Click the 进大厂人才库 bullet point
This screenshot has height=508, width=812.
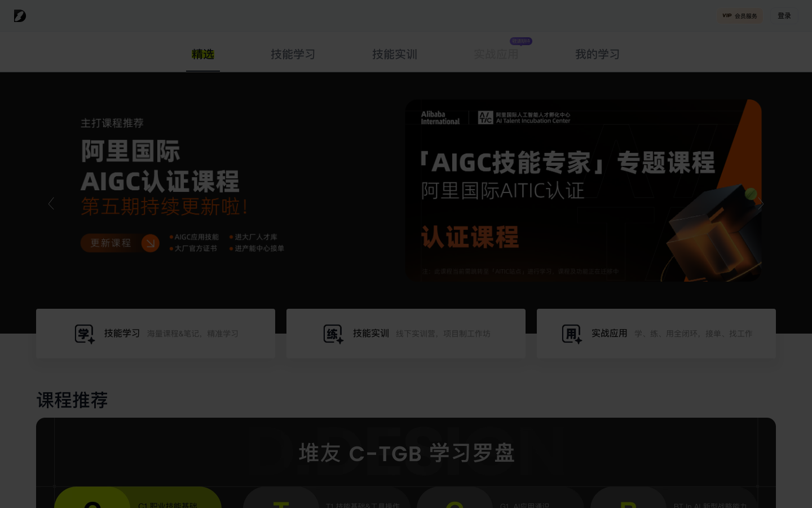pos(253,237)
